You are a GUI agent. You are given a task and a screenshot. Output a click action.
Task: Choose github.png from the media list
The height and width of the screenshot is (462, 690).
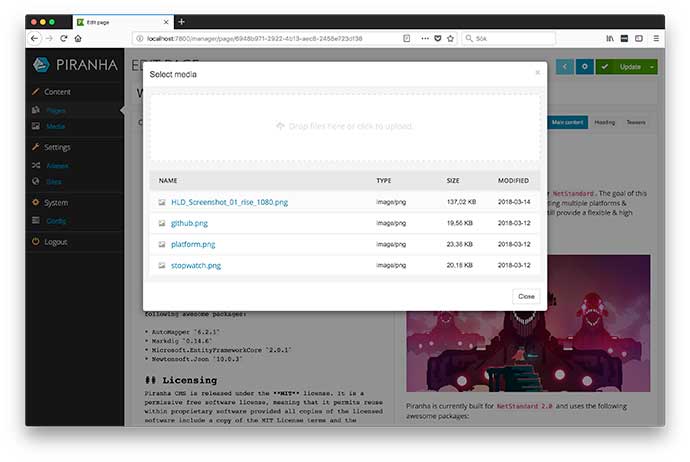coord(189,223)
